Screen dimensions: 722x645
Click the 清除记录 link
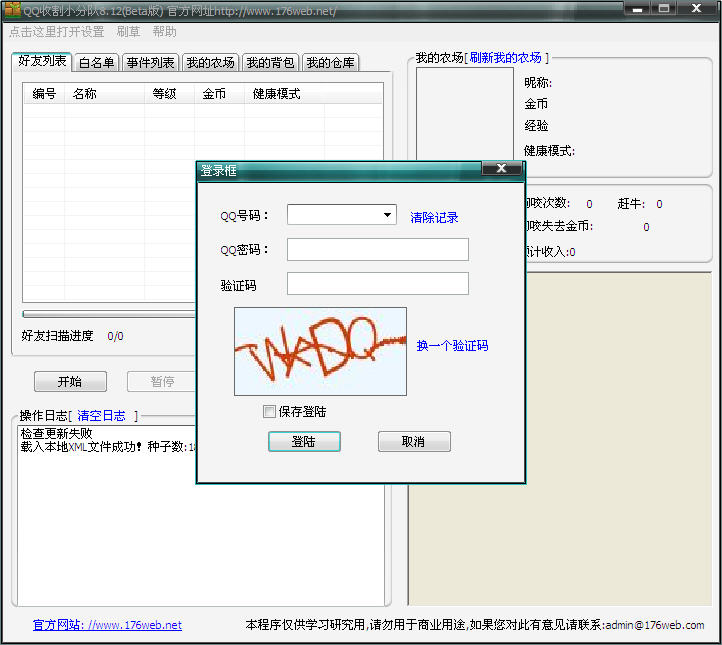point(434,218)
